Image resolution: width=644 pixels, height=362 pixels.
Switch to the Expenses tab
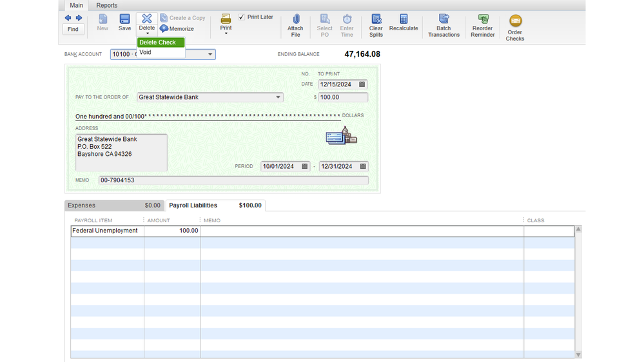click(x=114, y=205)
